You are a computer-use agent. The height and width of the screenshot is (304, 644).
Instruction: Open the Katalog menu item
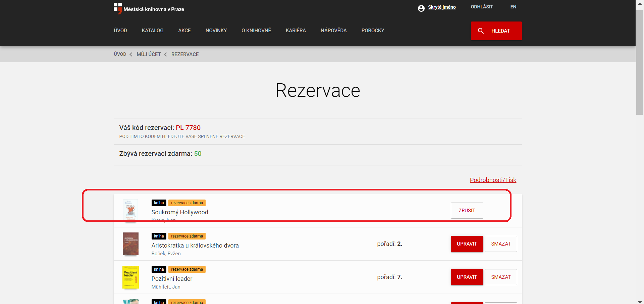[152, 31]
